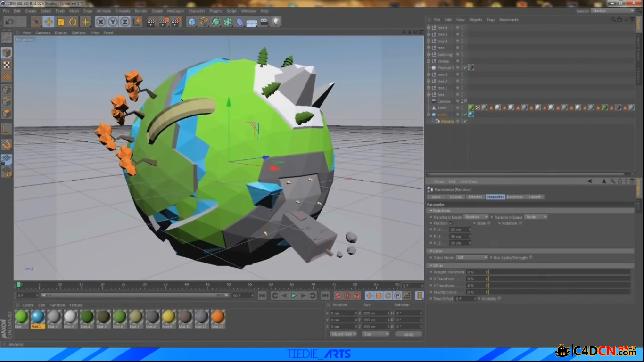Expand the building object
This screenshot has height=362, width=644.
click(429, 54)
